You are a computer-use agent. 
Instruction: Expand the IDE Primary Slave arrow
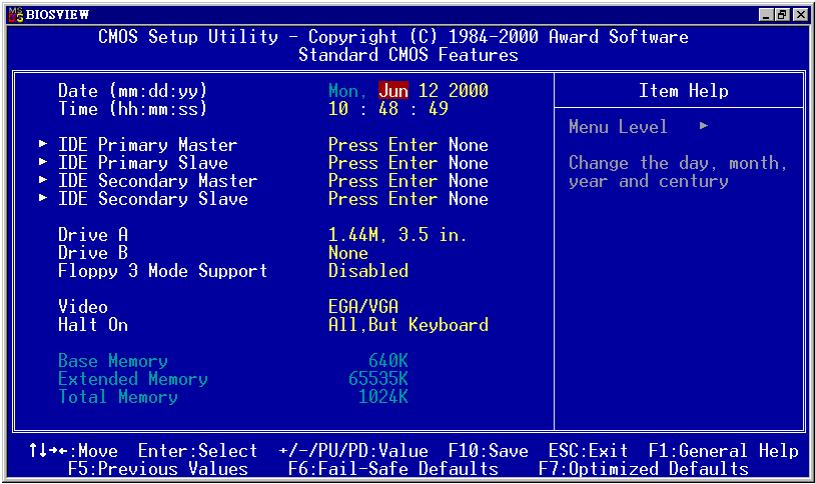(x=43, y=162)
